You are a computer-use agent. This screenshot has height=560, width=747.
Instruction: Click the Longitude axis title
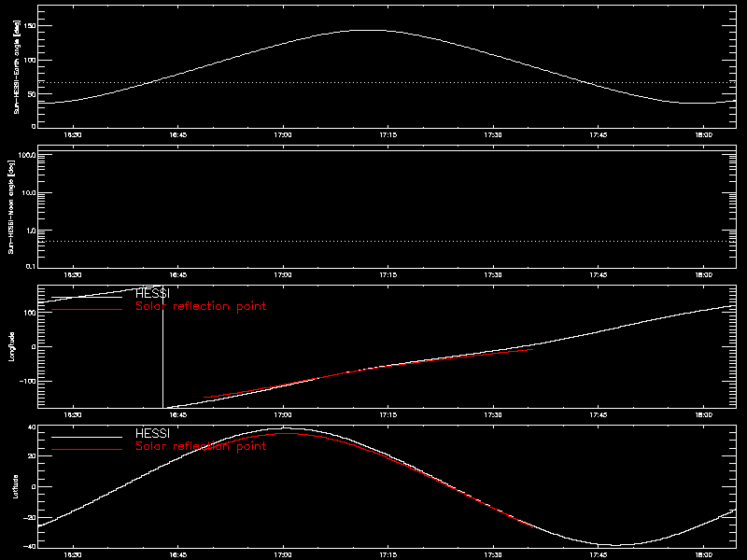pos(12,346)
